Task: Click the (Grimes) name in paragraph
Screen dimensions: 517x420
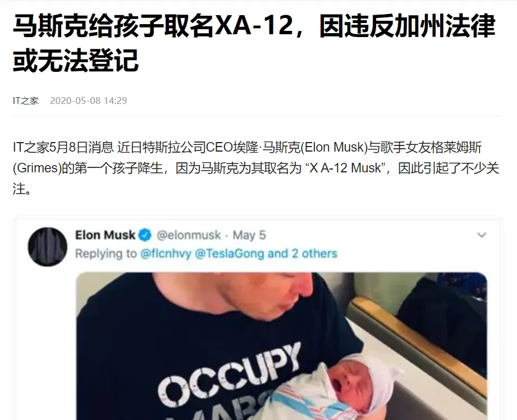Action: pyautogui.click(x=37, y=168)
